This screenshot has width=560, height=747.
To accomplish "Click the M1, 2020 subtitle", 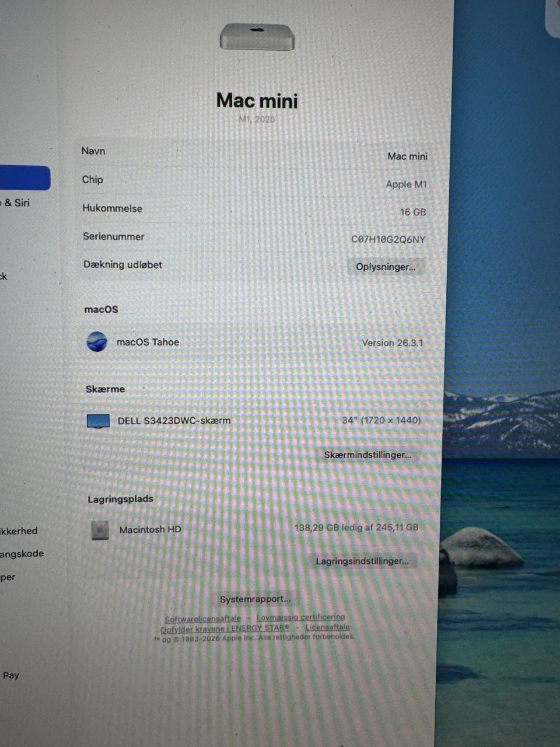I will [257, 119].
